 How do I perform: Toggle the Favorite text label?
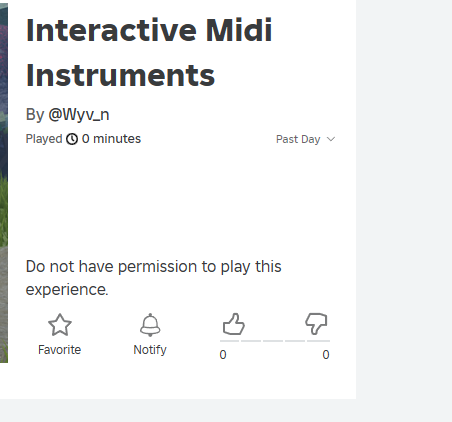click(x=60, y=350)
